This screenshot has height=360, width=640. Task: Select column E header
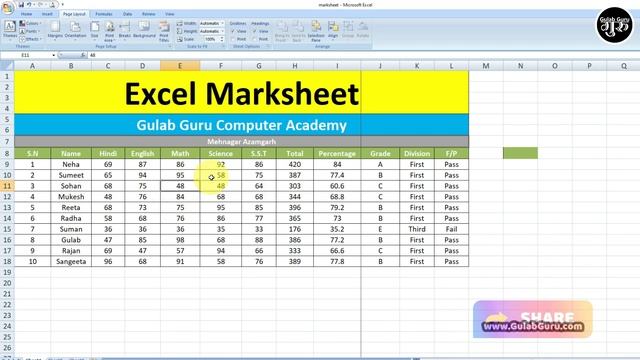[180, 66]
